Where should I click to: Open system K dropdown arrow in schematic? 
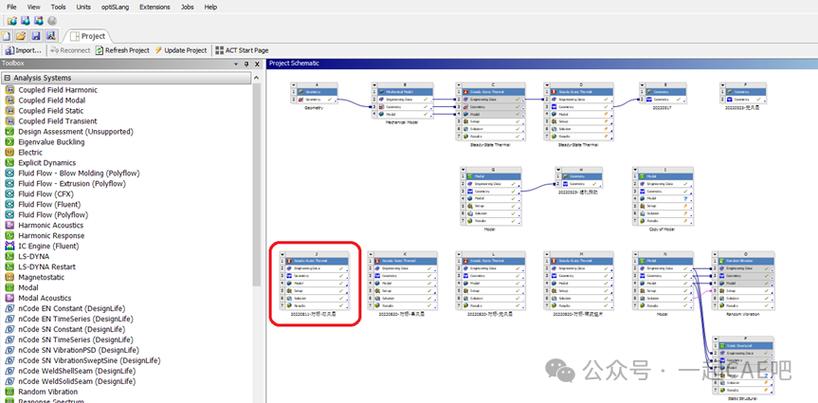click(371, 254)
